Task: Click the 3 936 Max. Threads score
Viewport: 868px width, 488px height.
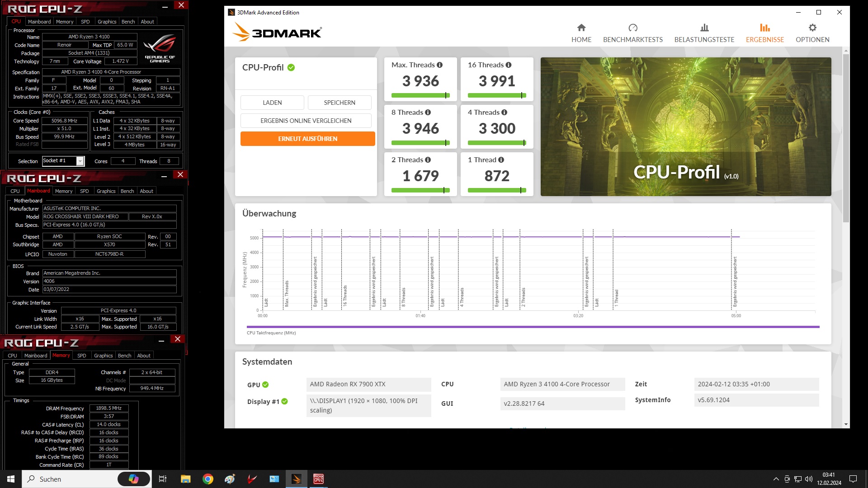Action: 420,81
